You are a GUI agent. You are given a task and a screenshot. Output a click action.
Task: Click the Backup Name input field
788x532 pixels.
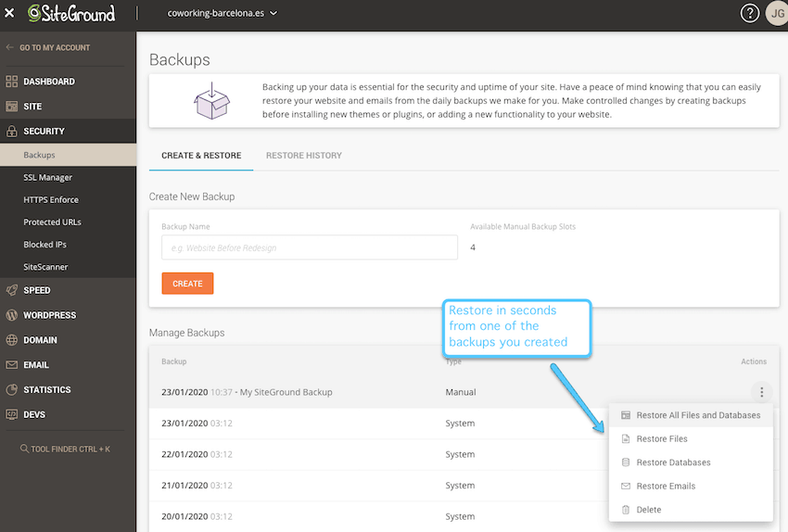point(309,247)
